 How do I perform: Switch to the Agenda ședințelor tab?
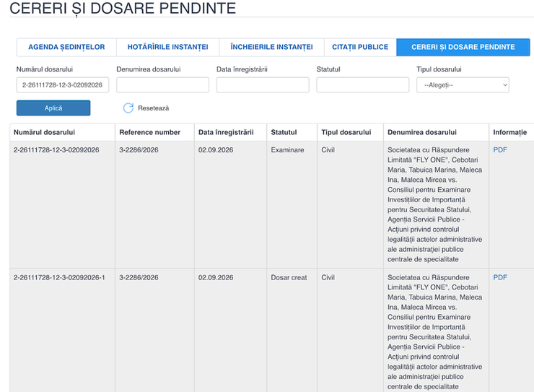pos(66,47)
